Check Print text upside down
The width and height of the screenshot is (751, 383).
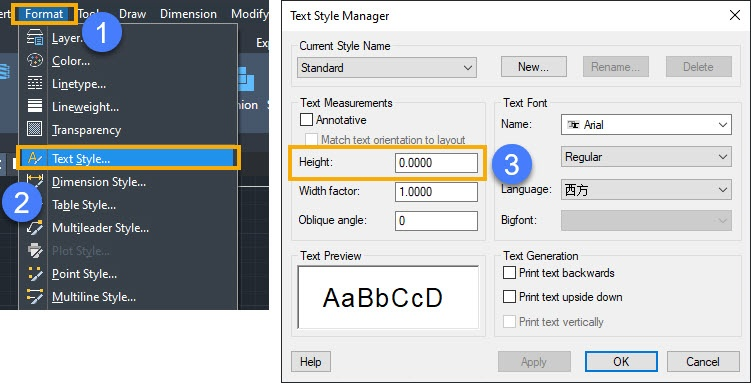pos(509,297)
